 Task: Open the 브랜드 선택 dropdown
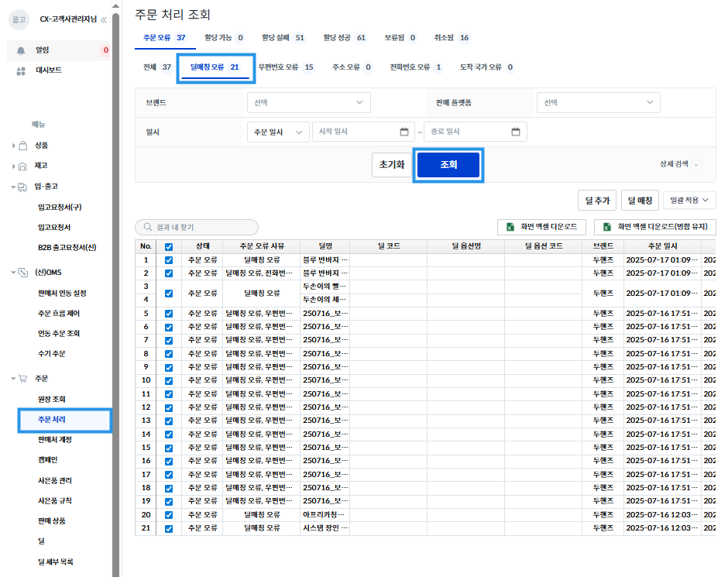pos(308,102)
